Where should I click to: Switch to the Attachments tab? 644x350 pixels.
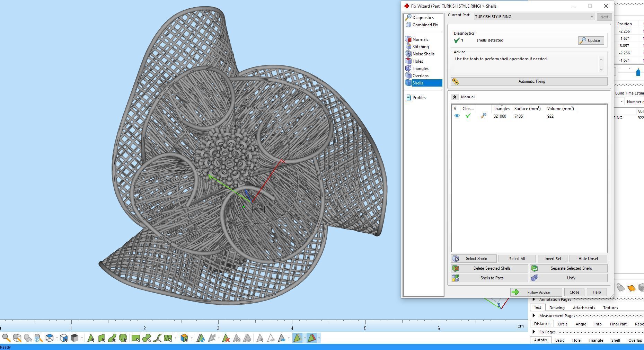pos(584,308)
